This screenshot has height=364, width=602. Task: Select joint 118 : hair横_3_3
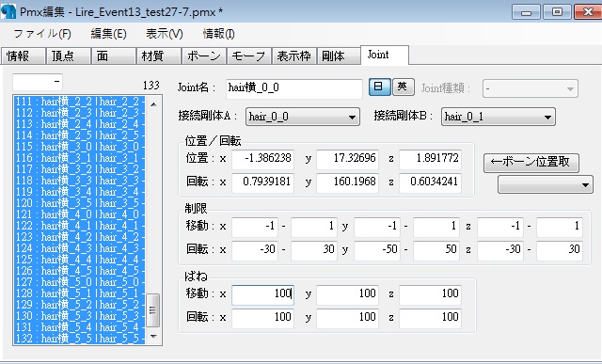[x=80, y=181]
